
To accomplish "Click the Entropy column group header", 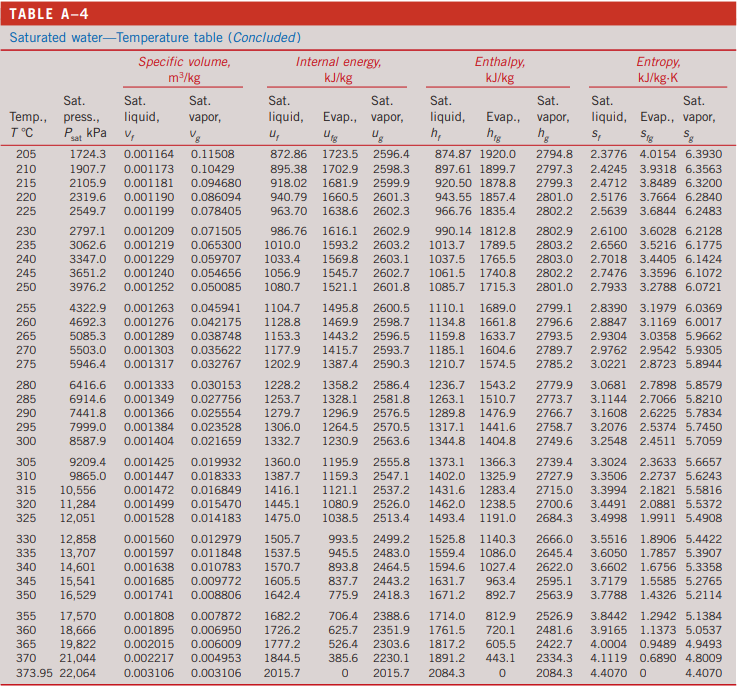I will (x=658, y=70).
